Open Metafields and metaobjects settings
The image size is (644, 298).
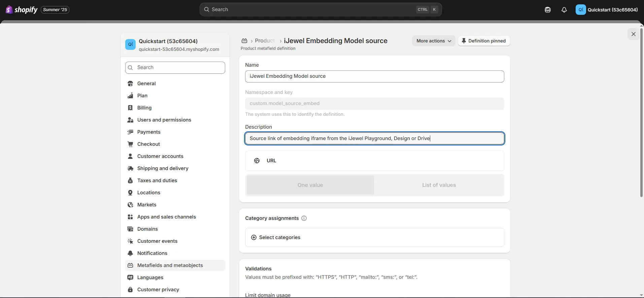point(175,265)
